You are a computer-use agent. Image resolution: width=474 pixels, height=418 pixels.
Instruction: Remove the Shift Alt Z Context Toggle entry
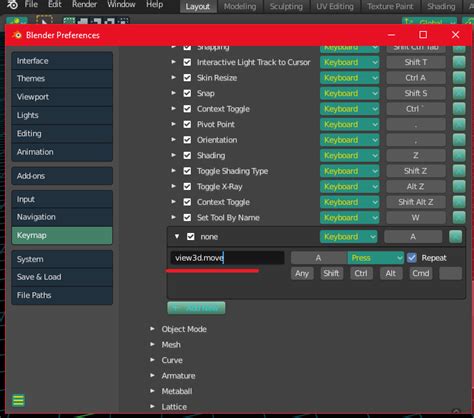459,202
